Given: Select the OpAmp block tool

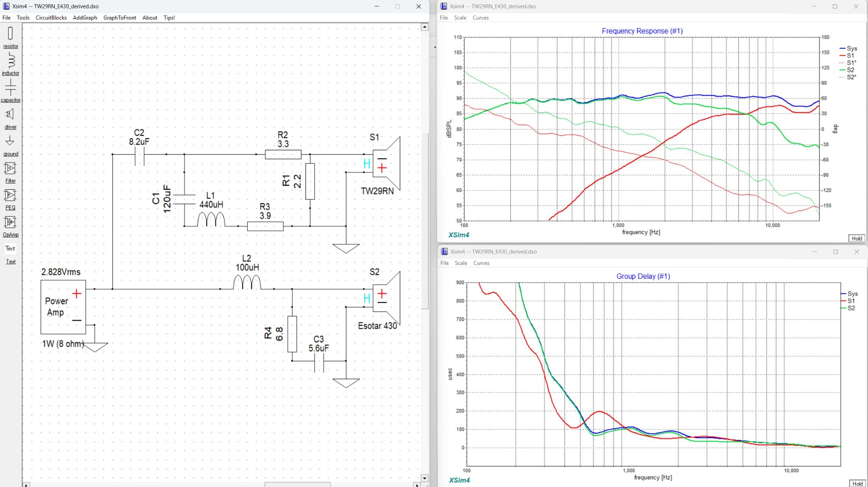Looking at the screenshot, I should (x=11, y=226).
